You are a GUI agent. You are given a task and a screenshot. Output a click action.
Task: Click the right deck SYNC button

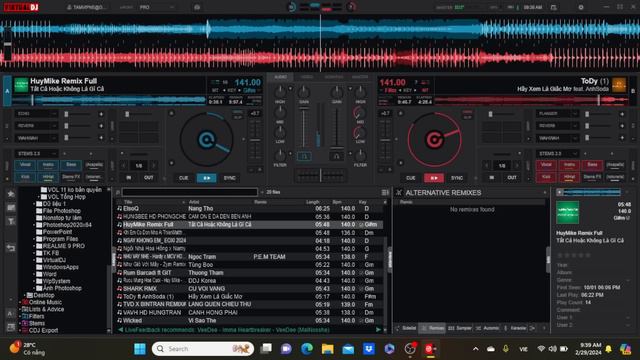[x=457, y=178]
